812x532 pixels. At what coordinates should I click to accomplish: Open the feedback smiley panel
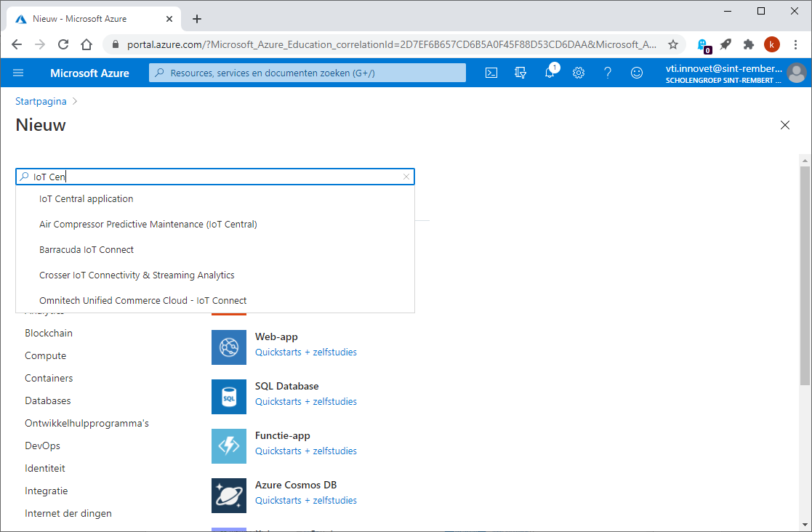coord(637,73)
